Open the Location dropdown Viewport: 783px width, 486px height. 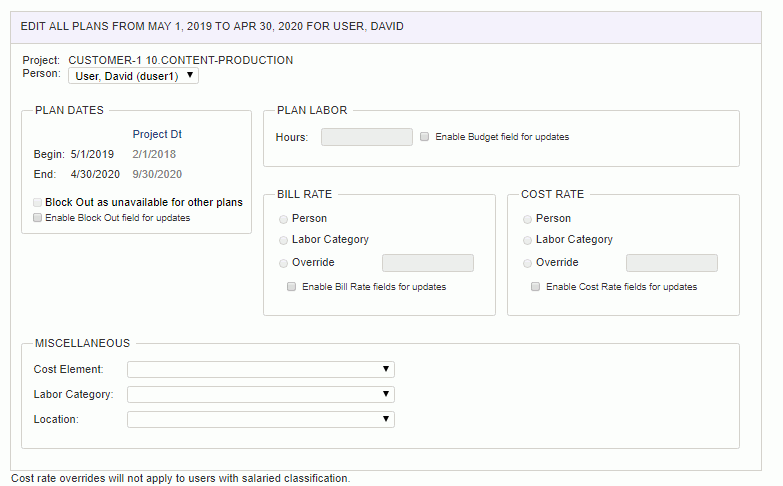click(x=261, y=419)
